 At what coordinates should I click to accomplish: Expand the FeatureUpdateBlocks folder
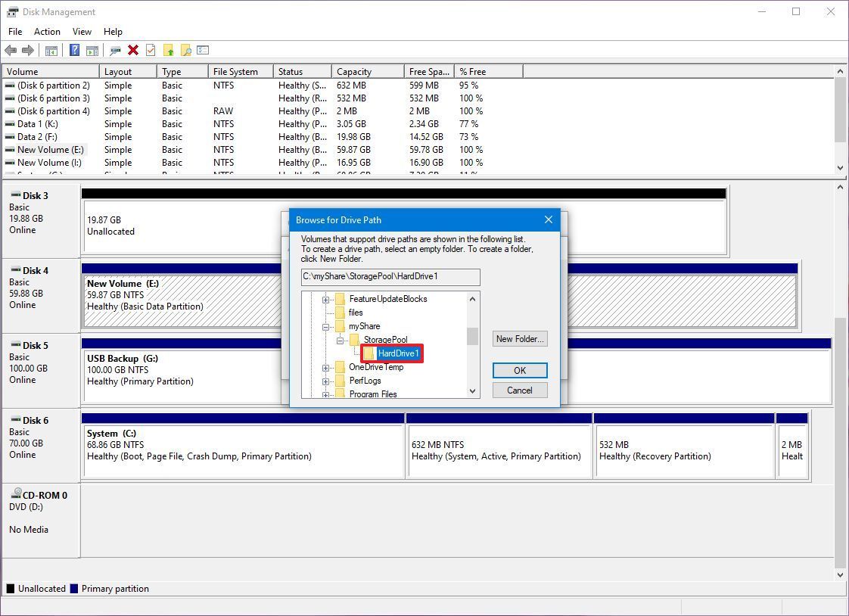click(325, 299)
